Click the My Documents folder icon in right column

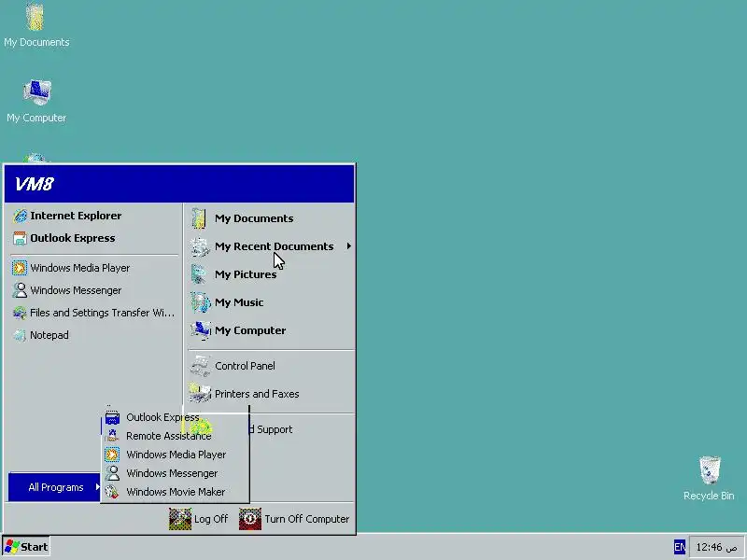point(199,218)
